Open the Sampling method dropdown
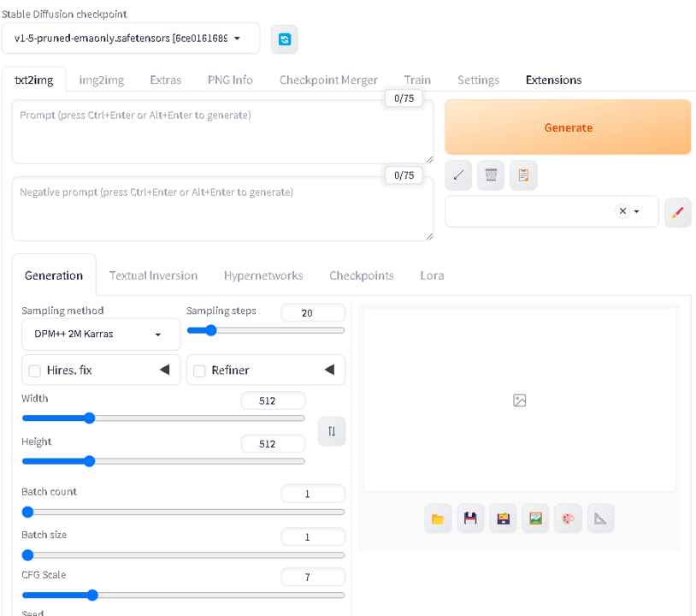696x616 pixels. point(101,334)
